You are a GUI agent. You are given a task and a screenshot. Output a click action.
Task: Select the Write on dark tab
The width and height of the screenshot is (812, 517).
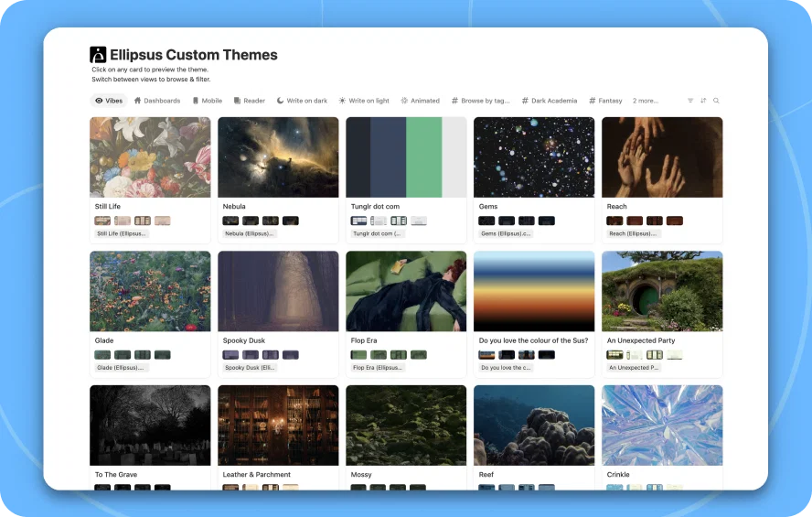click(302, 101)
